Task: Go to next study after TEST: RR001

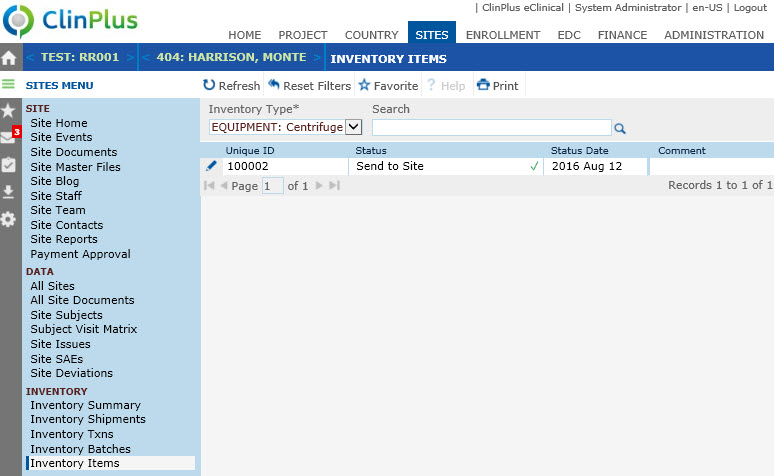Action: [x=132, y=58]
